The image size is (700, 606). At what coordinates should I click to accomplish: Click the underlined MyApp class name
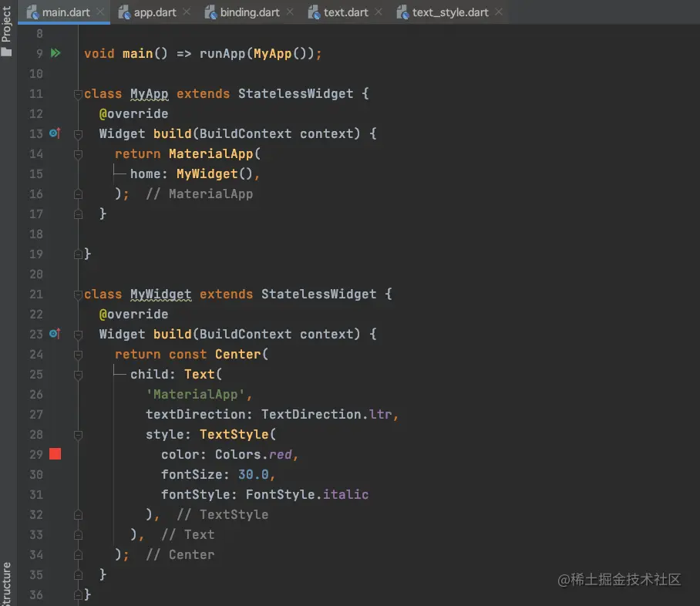(x=149, y=93)
